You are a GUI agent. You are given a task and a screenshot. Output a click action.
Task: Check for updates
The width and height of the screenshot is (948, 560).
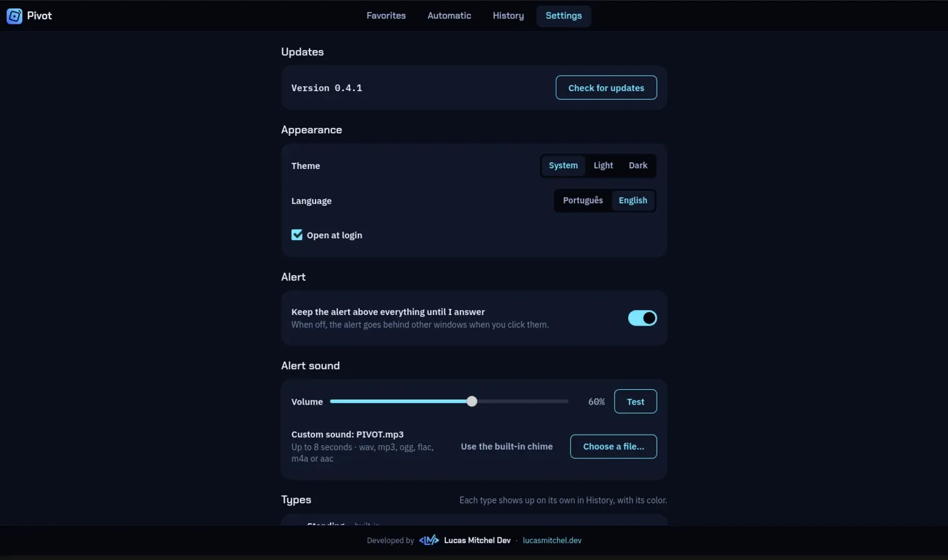(x=606, y=88)
